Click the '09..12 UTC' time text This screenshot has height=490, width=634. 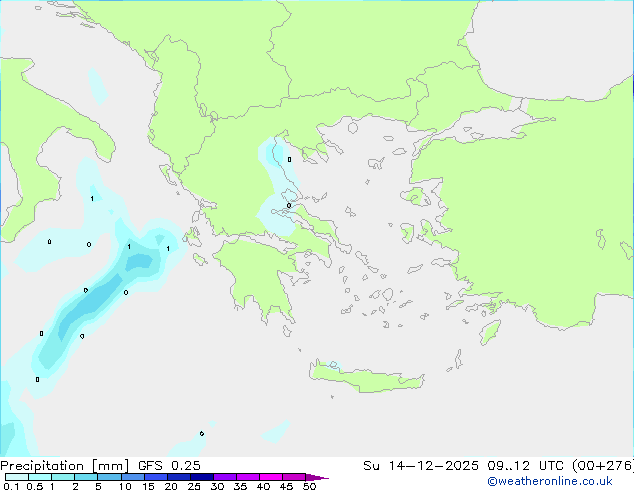525,466
